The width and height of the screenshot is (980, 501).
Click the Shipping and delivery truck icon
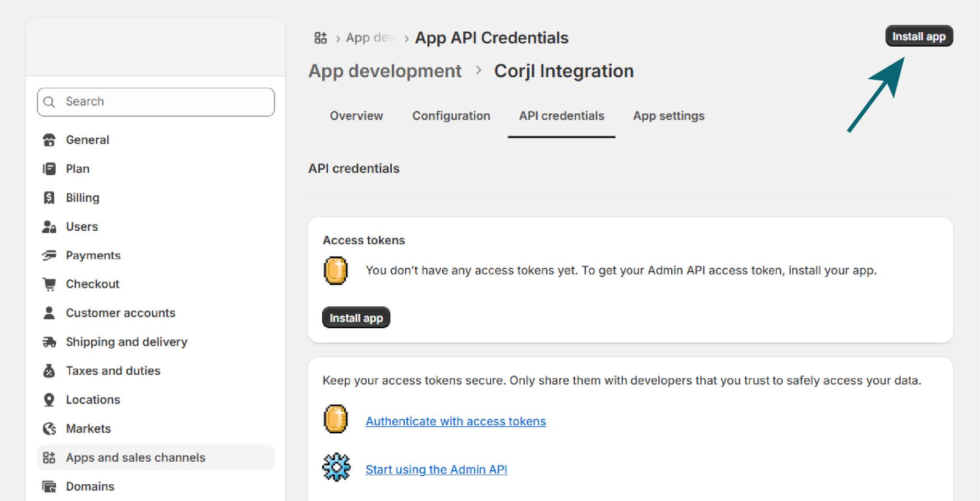point(49,342)
